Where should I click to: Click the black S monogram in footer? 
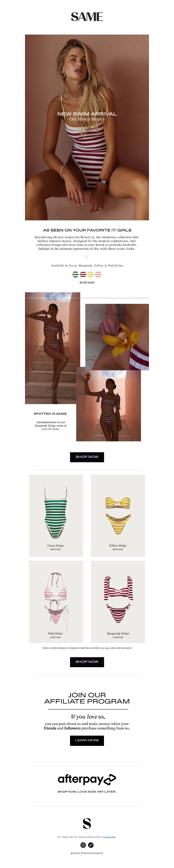click(x=87, y=823)
